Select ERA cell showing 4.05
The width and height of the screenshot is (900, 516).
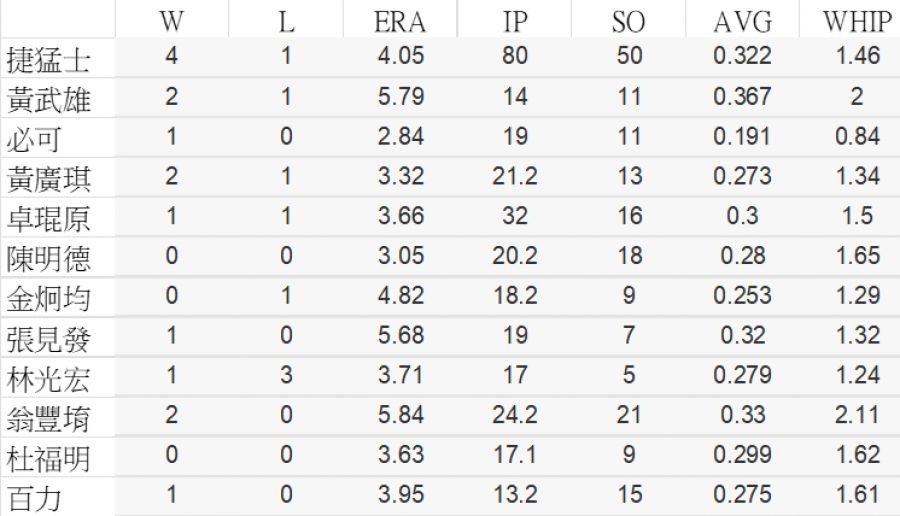click(400, 56)
